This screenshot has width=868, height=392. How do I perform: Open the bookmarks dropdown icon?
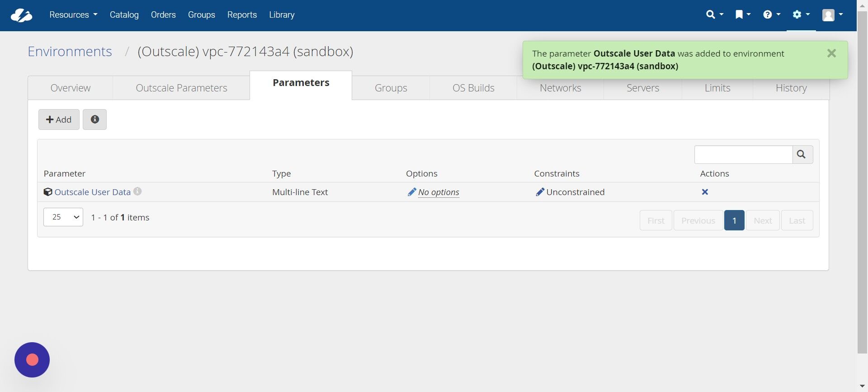tap(743, 14)
